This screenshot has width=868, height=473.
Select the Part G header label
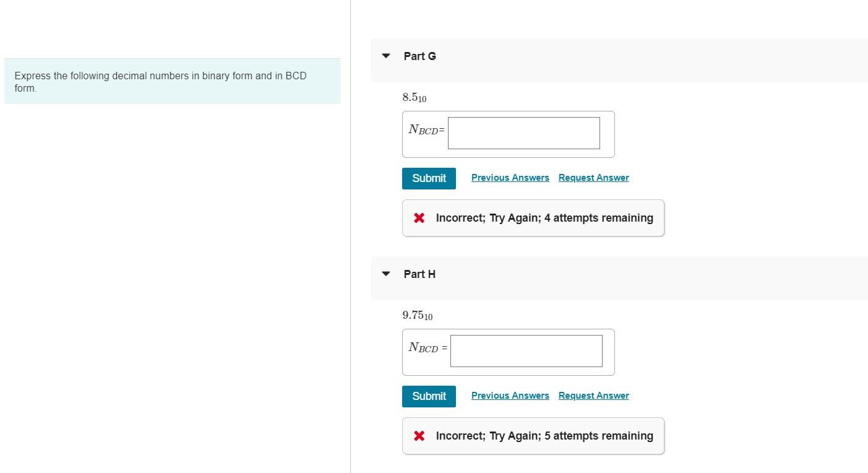click(419, 56)
